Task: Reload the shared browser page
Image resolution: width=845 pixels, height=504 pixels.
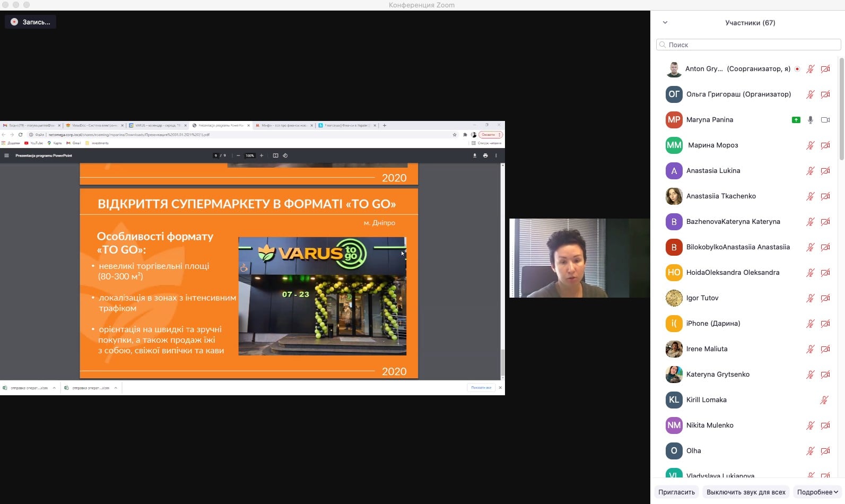Action: pyautogui.click(x=21, y=135)
